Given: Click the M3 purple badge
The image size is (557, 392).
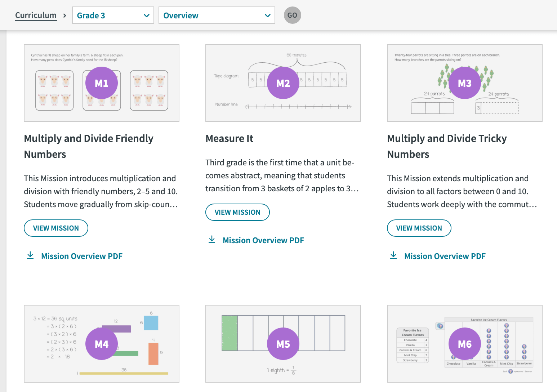Looking at the screenshot, I should pyautogui.click(x=465, y=83).
